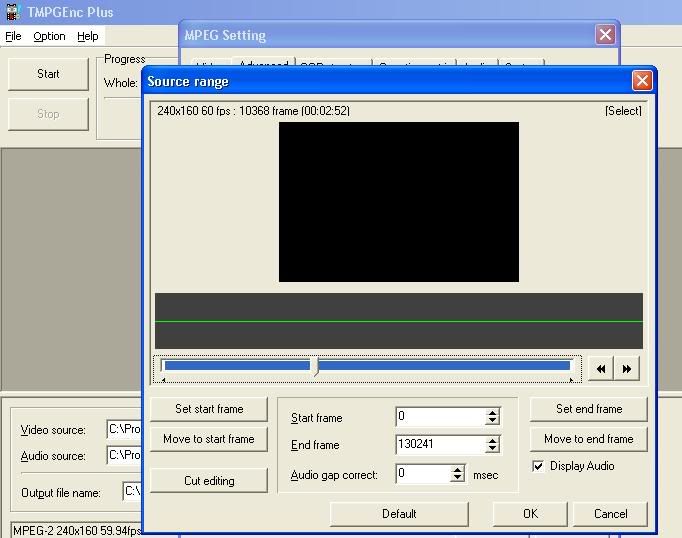Increase Audio gap correct with up arrow
The height and width of the screenshot is (538, 682).
tap(458, 470)
